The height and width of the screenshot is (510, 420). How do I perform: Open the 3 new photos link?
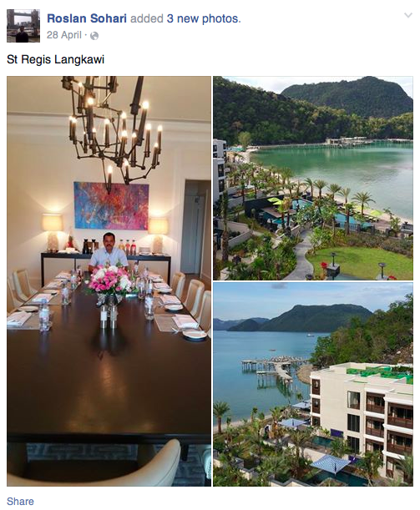pyautogui.click(x=204, y=18)
